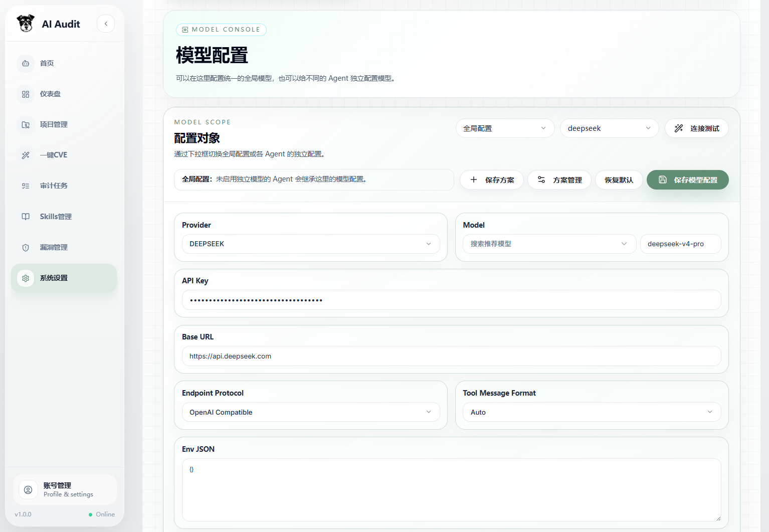Click the AI Audit dog logo
The width and height of the screenshot is (769, 532).
(26, 23)
